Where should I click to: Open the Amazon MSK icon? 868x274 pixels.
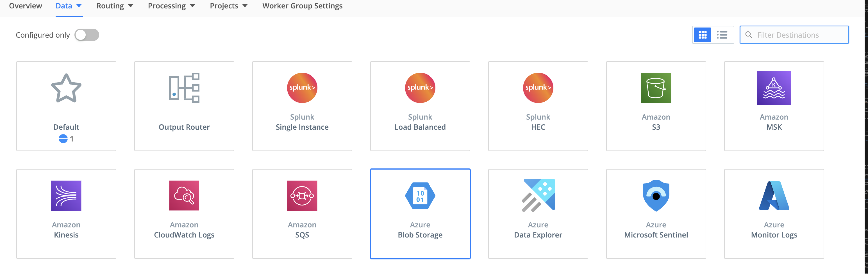point(774,88)
